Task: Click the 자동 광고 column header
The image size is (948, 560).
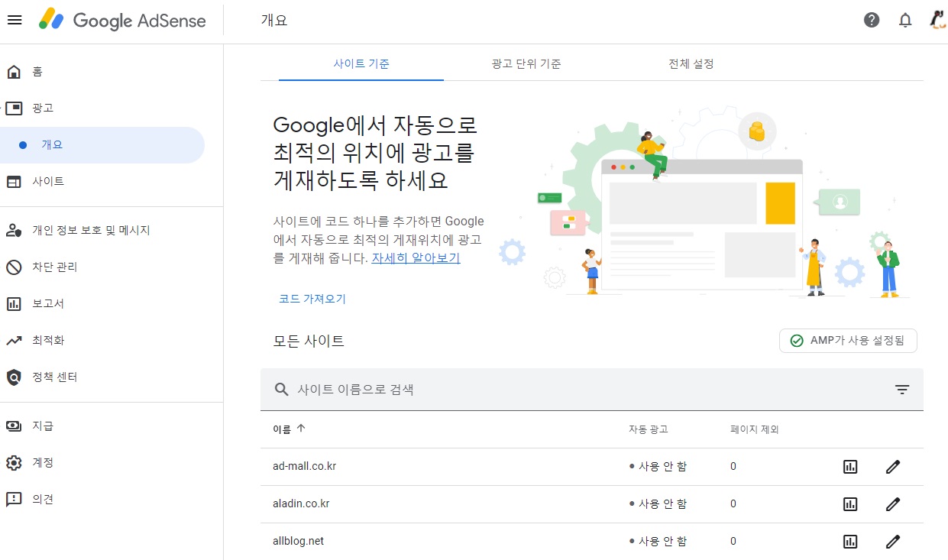Action: tap(649, 429)
